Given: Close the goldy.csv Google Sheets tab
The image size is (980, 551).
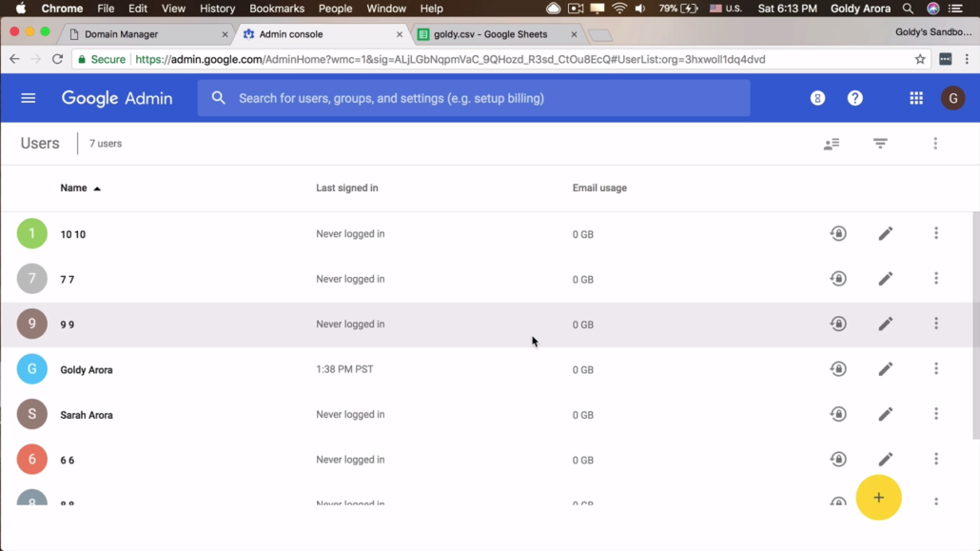Looking at the screenshot, I should [x=574, y=34].
